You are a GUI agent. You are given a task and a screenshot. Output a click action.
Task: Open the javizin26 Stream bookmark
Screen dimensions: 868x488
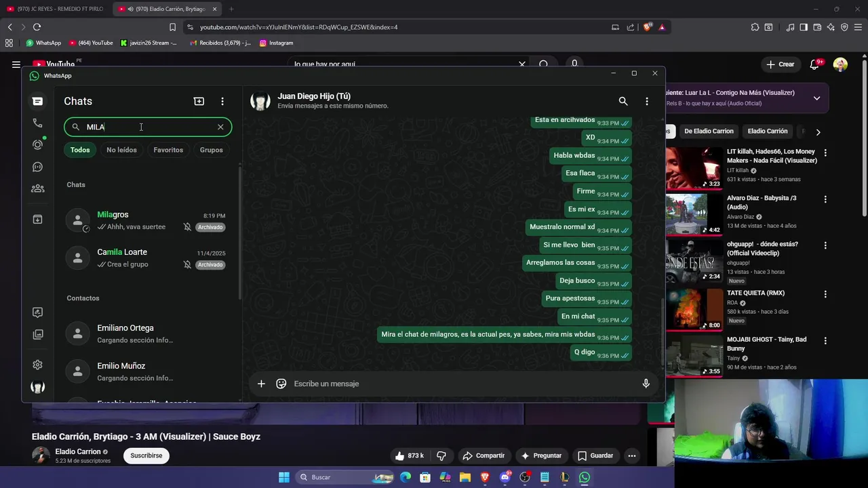pyautogui.click(x=149, y=43)
